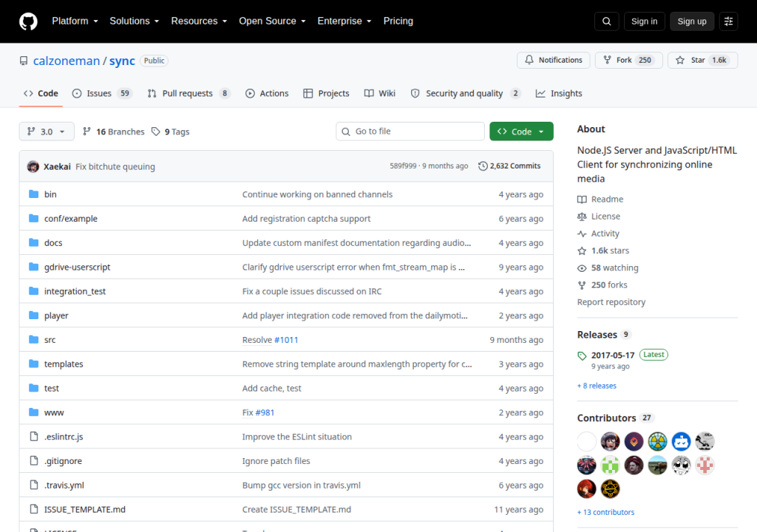Click the Sign in button

tap(644, 21)
